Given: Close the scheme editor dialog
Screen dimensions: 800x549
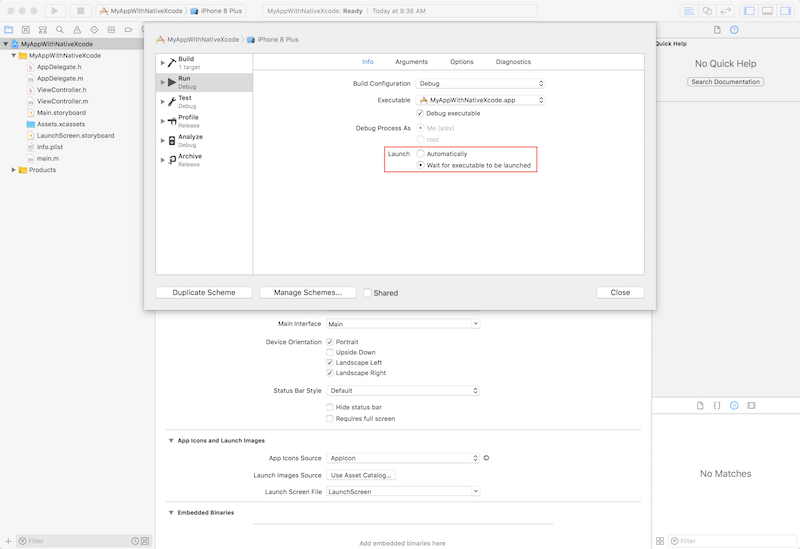Looking at the screenshot, I should (x=620, y=292).
